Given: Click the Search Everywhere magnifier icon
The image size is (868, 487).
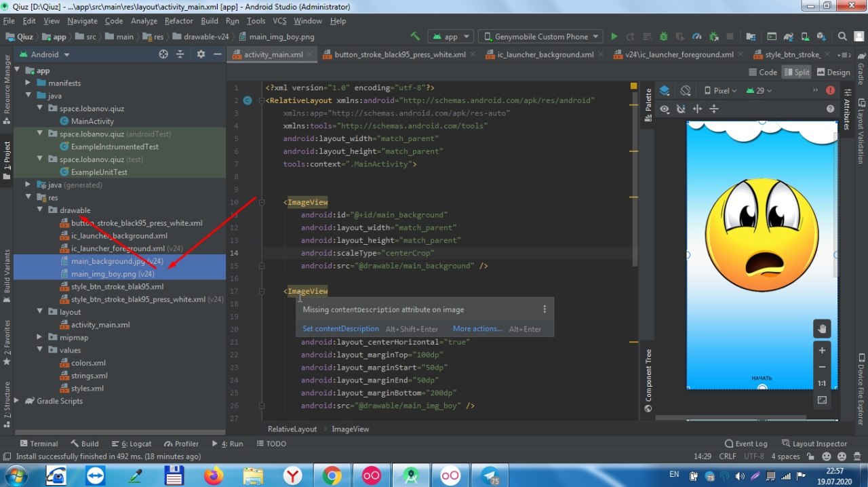Looking at the screenshot, I should [x=842, y=37].
